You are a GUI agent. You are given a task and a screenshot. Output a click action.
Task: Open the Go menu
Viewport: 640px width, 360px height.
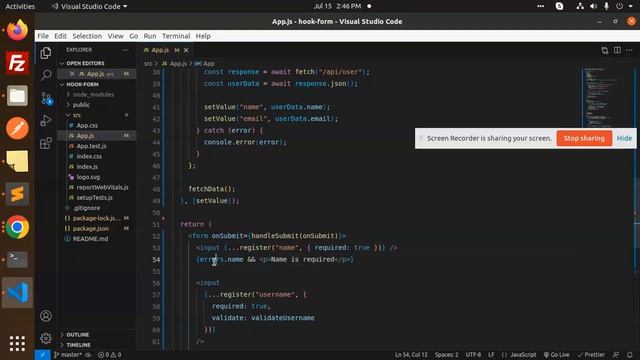point(133,36)
